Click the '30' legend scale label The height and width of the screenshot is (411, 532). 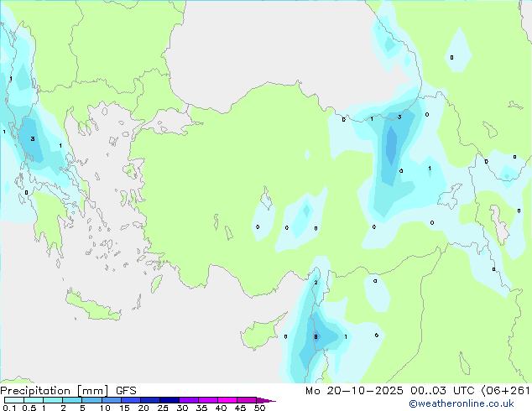182,408
